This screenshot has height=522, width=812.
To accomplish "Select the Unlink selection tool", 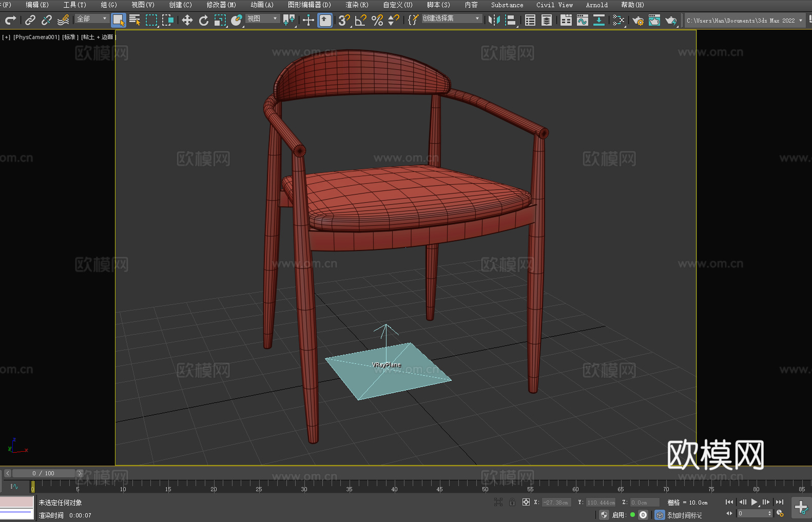I will click(47, 21).
